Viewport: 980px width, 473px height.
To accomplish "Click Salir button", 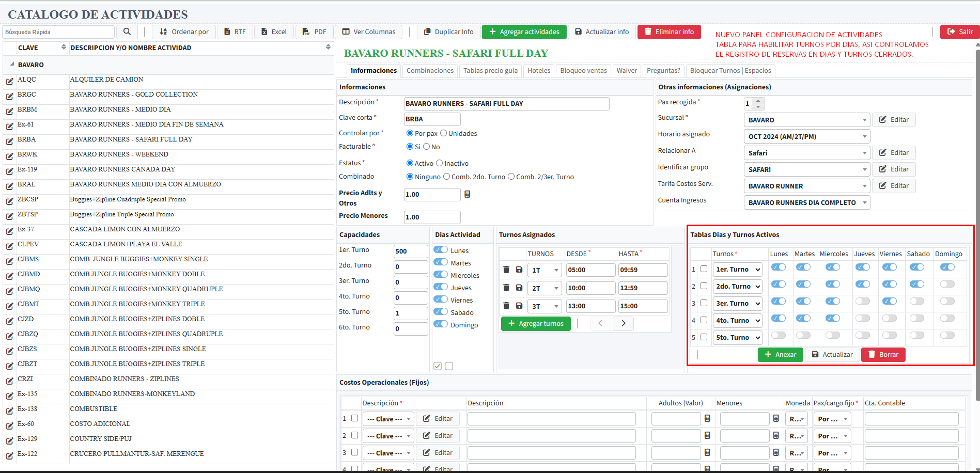I will coord(959,31).
